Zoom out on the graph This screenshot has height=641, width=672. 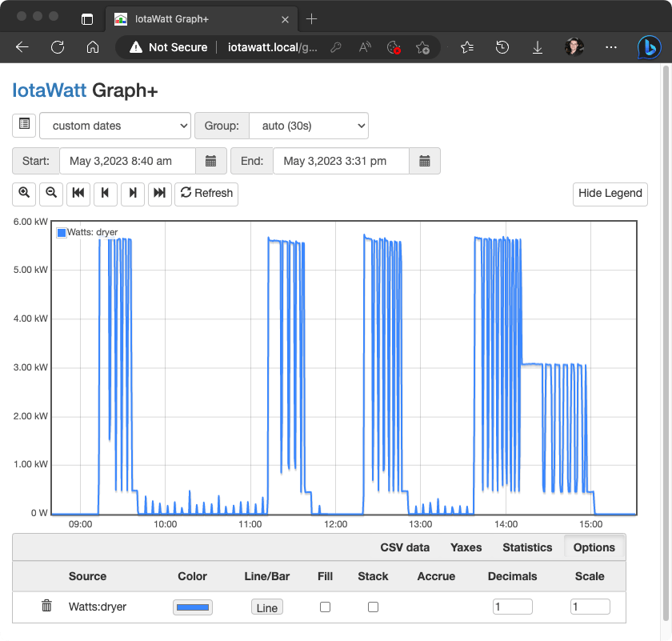(51, 194)
